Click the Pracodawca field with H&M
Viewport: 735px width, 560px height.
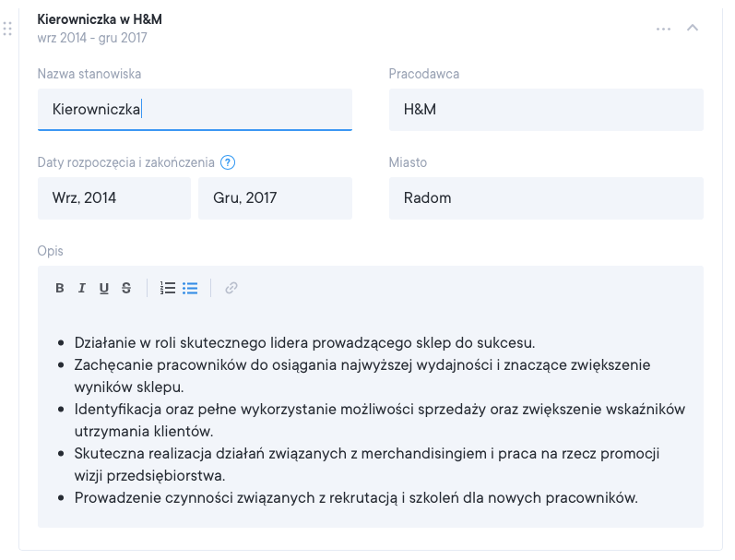pos(546,110)
